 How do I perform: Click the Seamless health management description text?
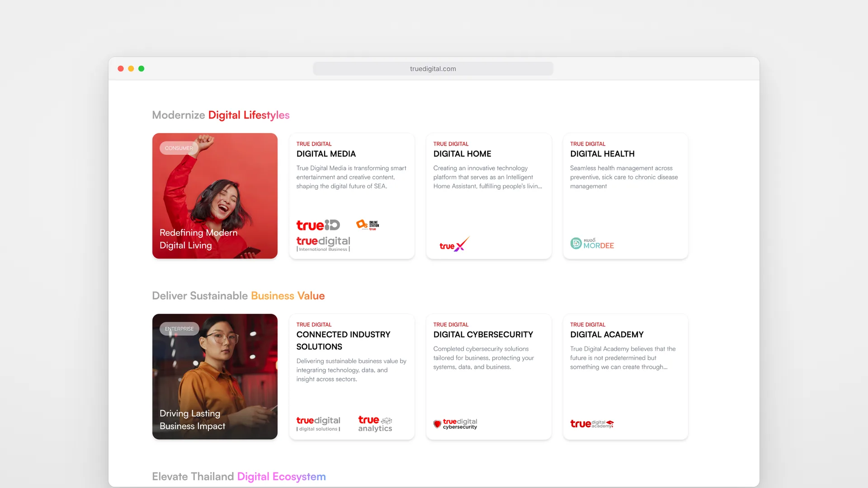624,177
